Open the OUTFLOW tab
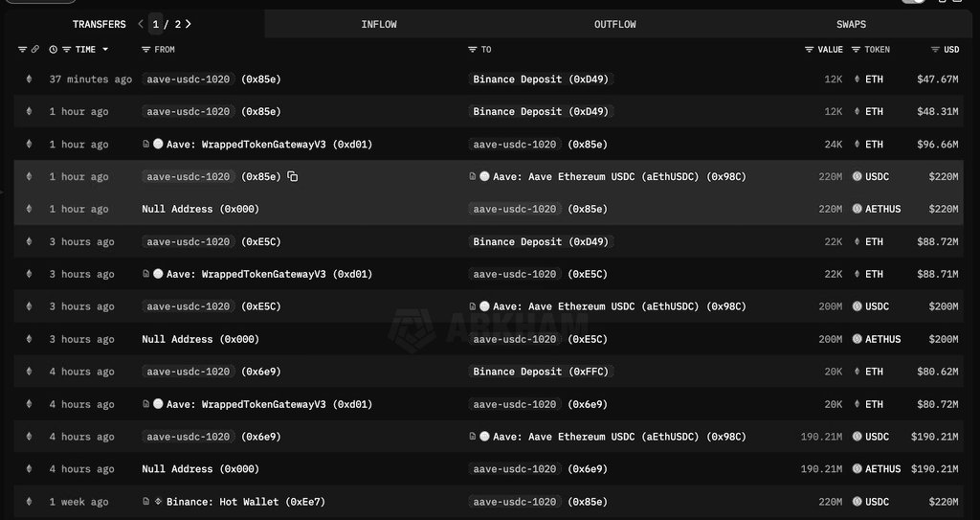 (615, 24)
